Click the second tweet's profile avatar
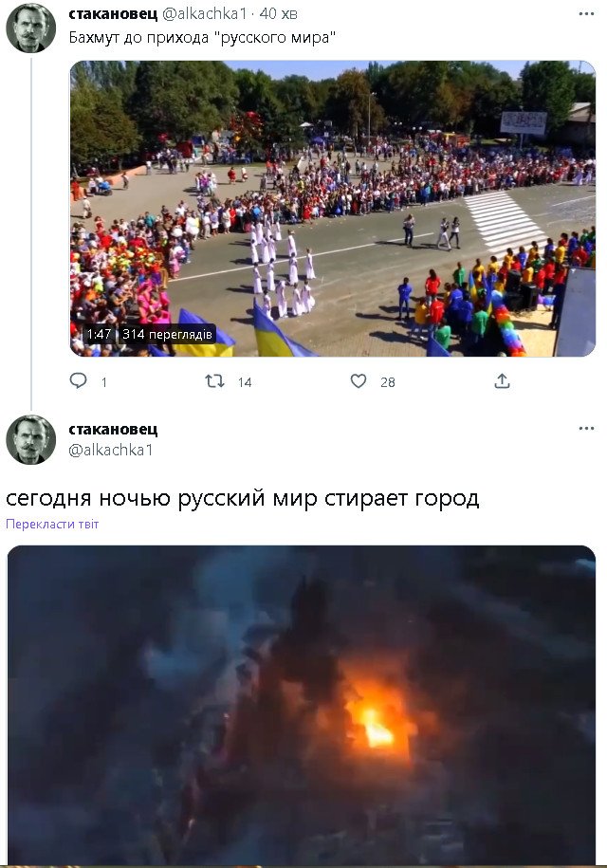Screen dimensions: 607x868 [31, 439]
